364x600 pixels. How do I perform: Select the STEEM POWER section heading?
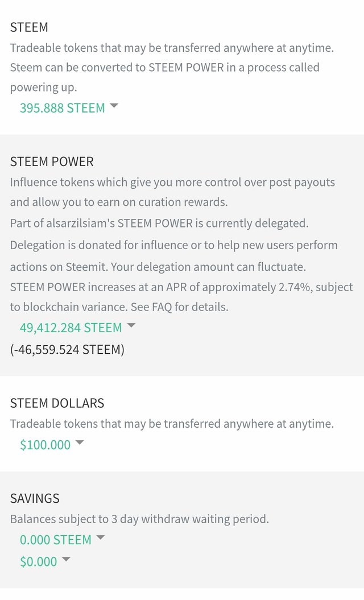pyautogui.click(x=52, y=162)
